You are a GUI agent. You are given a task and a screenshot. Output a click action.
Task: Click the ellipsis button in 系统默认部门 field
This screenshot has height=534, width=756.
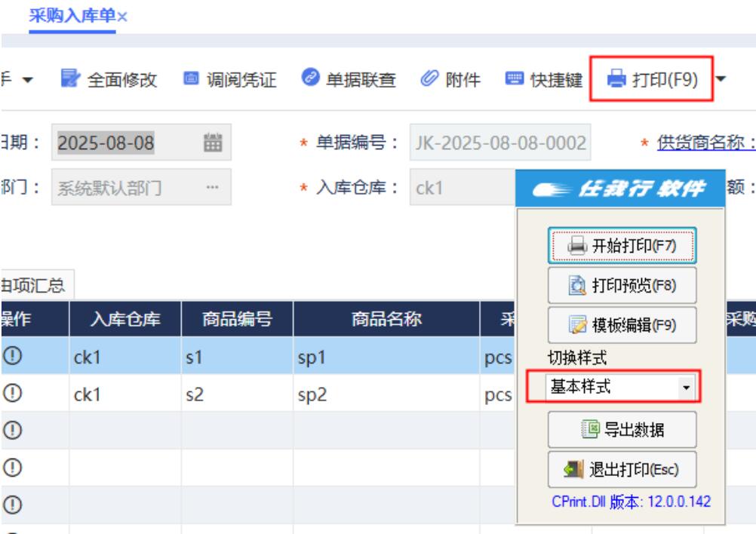pos(214,187)
